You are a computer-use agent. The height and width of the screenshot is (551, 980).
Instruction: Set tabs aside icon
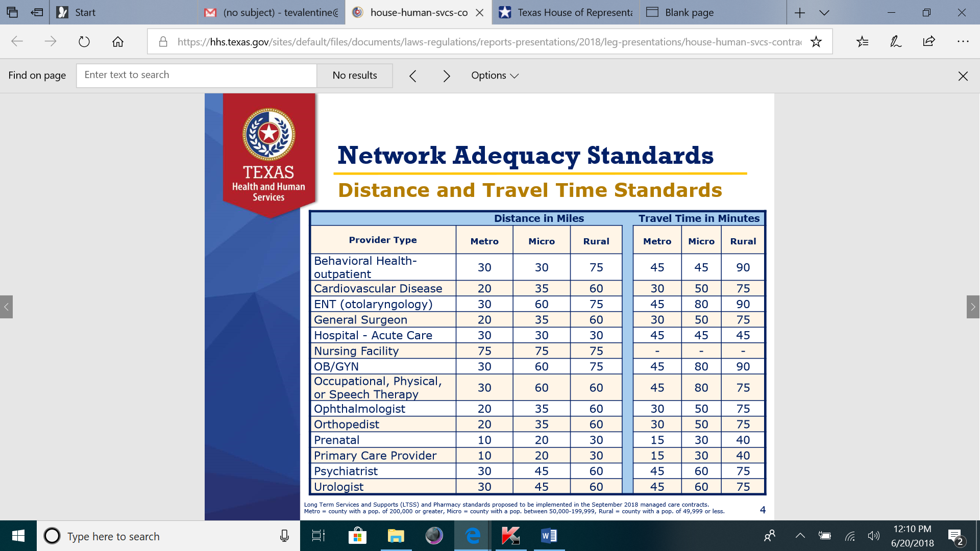[x=37, y=12]
